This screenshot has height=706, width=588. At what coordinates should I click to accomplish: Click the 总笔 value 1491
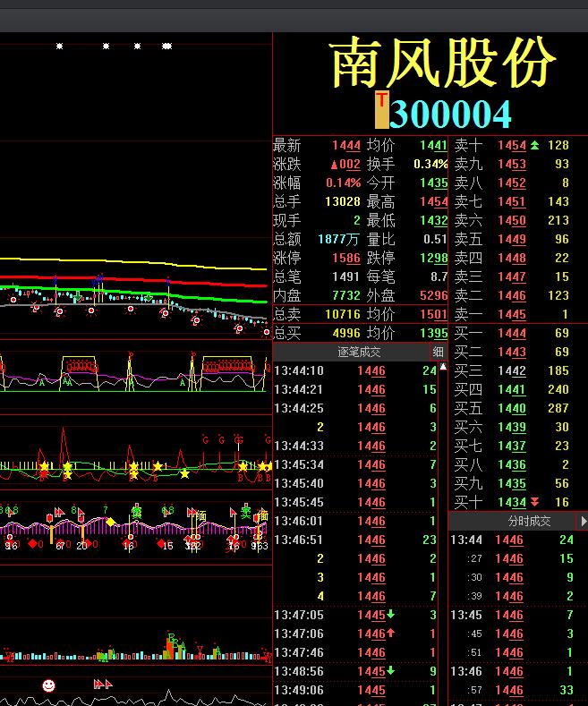pos(346,276)
